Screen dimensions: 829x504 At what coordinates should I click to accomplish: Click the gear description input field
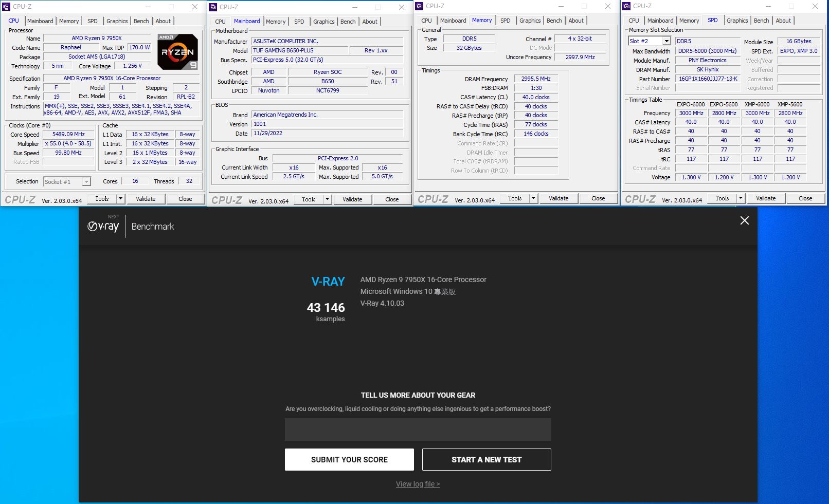click(418, 430)
